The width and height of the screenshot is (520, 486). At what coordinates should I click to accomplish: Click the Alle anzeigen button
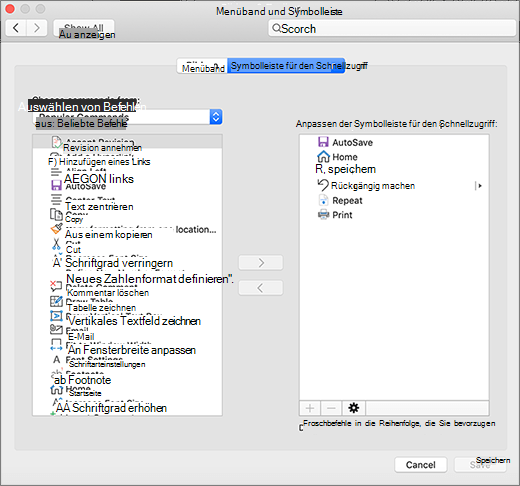[x=84, y=28]
